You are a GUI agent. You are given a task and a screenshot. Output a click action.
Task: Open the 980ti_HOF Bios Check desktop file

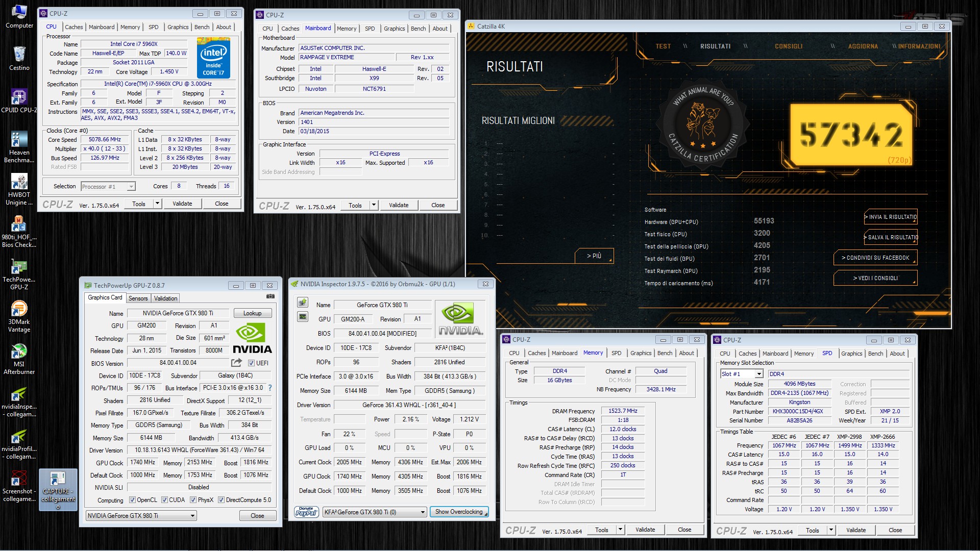tap(19, 232)
